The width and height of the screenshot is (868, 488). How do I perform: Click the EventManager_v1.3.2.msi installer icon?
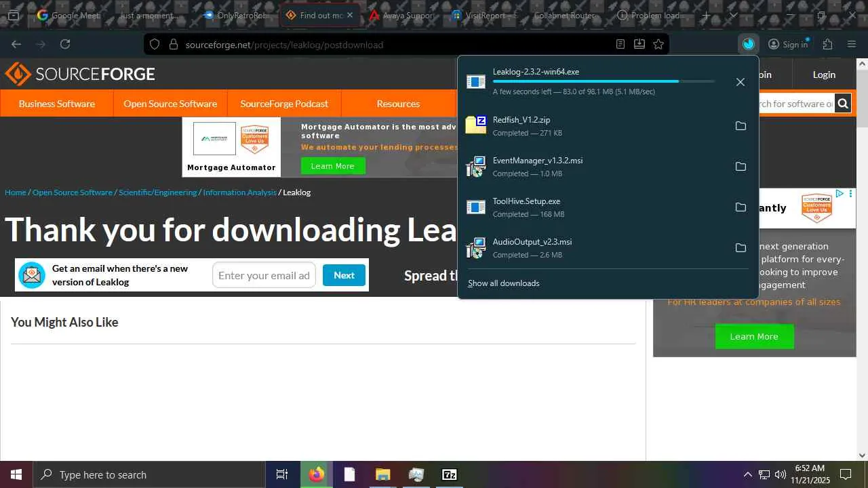tap(476, 167)
